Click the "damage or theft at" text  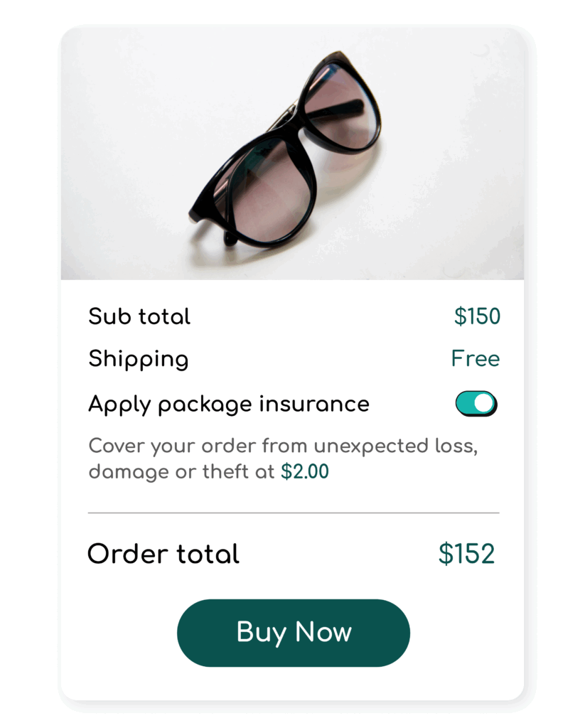(x=182, y=471)
